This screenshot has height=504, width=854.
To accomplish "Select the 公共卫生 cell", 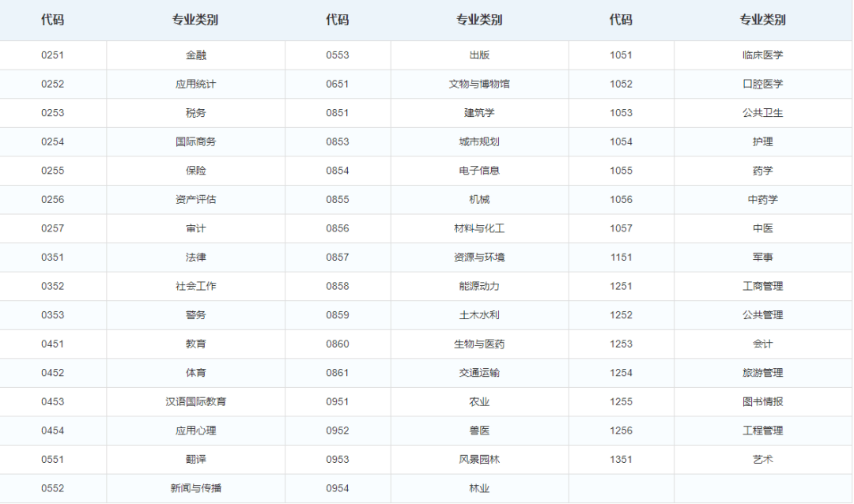I will [x=762, y=113].
